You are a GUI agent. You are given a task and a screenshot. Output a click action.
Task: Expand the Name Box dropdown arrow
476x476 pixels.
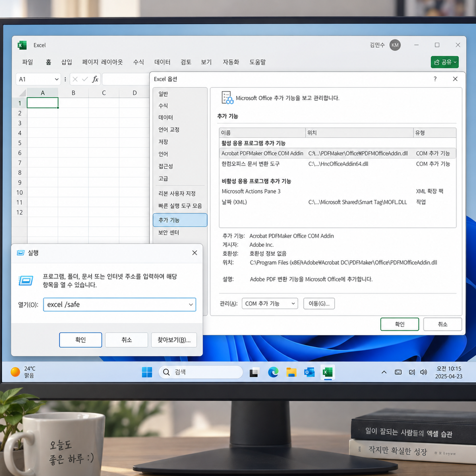tap(57, 79)
